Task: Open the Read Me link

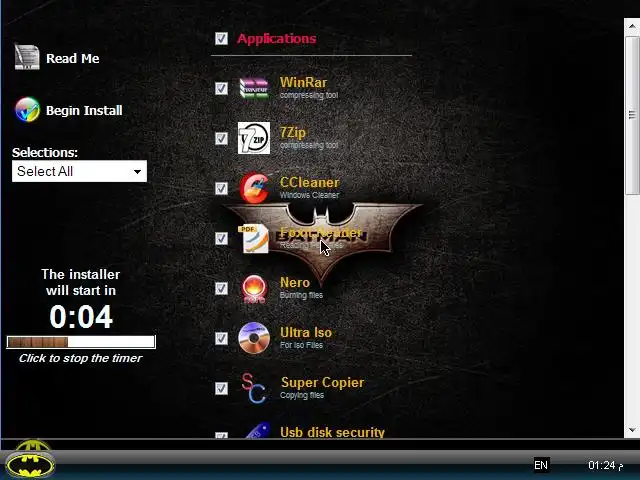Action: tap(73, 58)
